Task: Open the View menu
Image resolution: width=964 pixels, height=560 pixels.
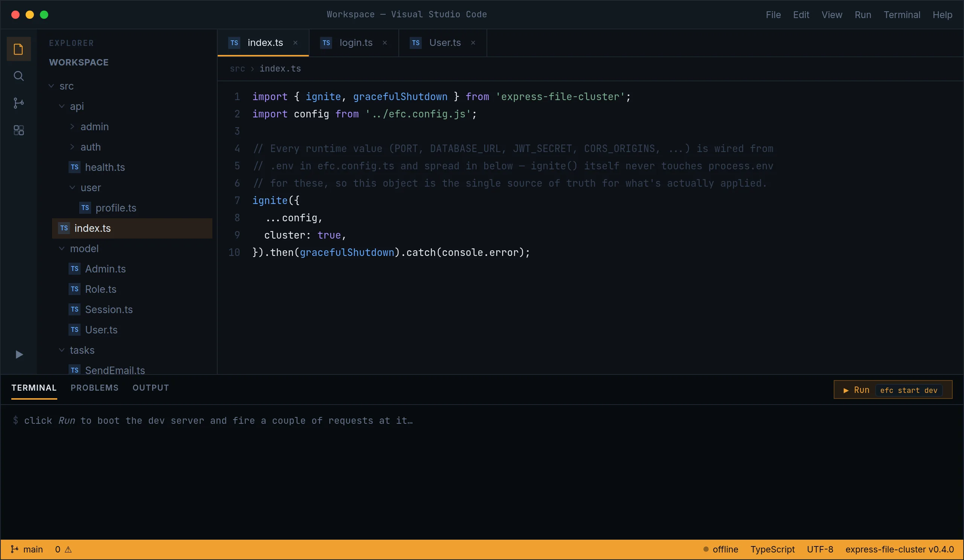Action: pos(832,15)
